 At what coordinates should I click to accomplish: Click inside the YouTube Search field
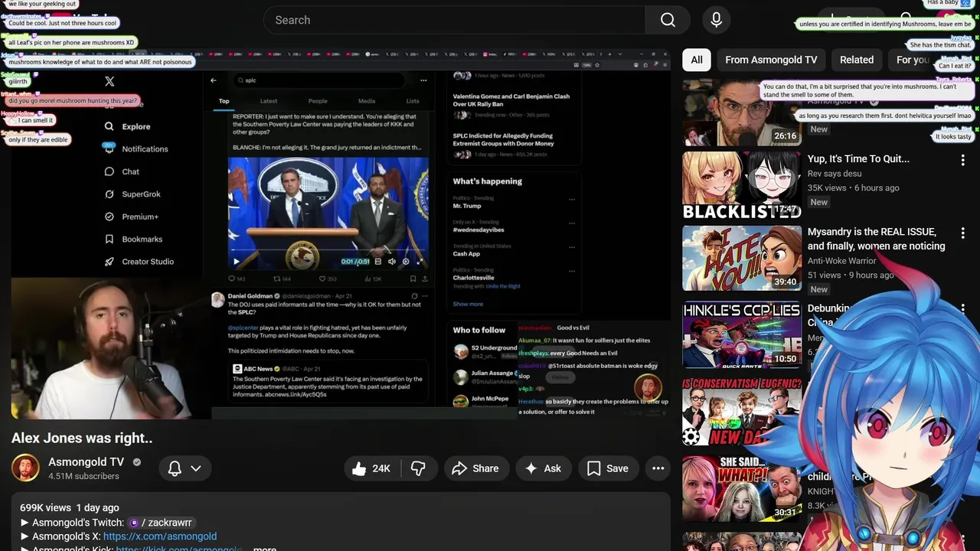click(454, 20)
